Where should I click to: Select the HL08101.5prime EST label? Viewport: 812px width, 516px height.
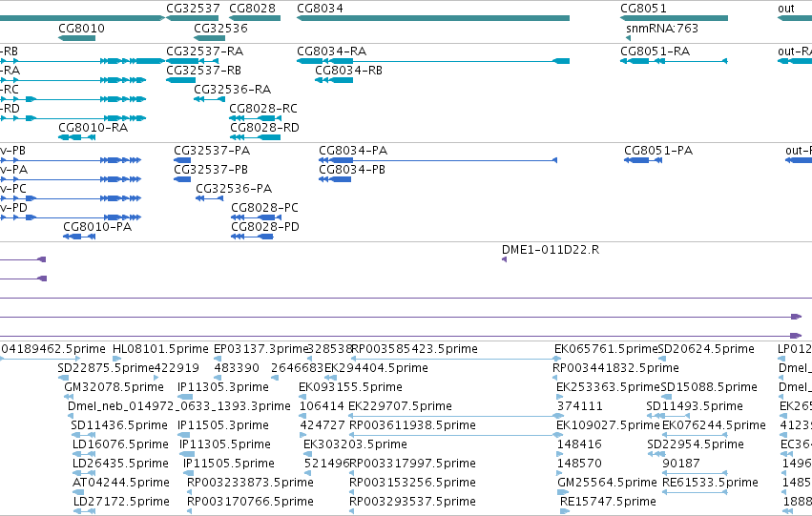pos(160,349)
